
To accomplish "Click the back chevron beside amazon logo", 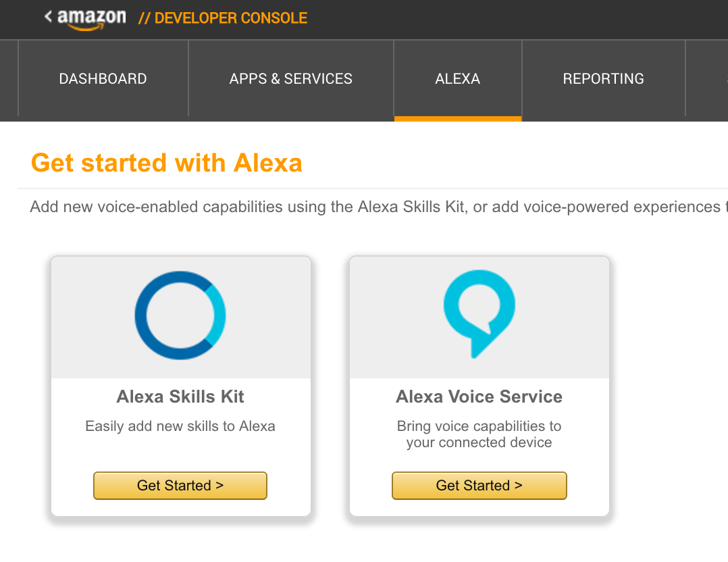I will (x=48, y=16).
